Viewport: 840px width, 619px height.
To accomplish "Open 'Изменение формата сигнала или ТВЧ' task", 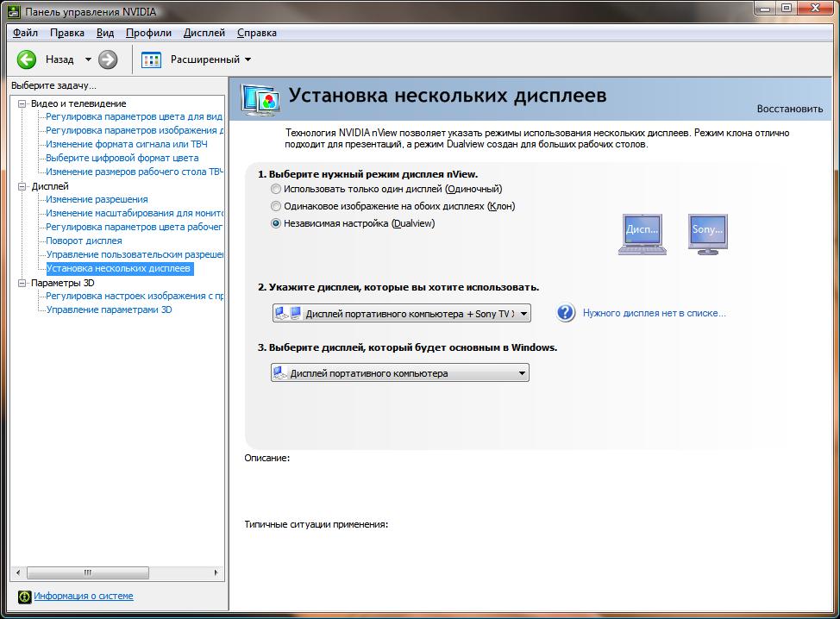I will pyautogui.click(x=127, y=144).
